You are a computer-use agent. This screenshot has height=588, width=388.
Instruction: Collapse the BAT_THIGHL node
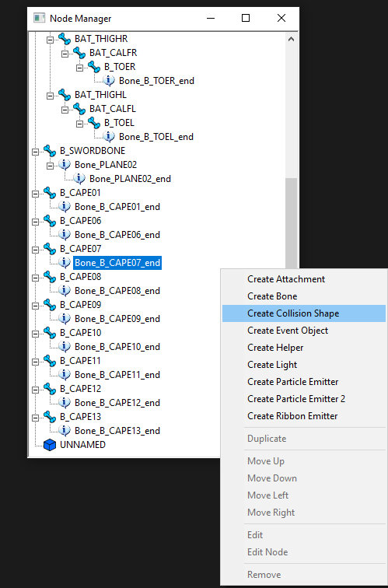[x=50, y=96]
